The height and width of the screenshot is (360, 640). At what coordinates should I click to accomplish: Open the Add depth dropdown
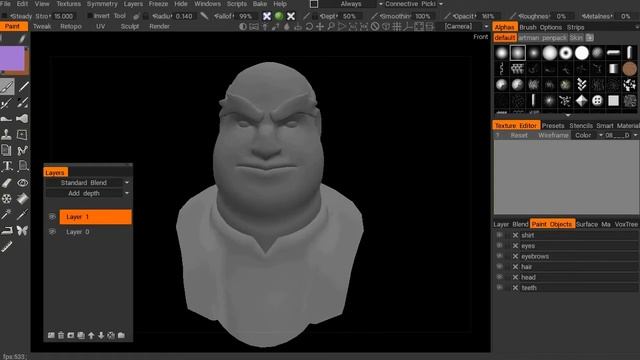tap(87, 193)
